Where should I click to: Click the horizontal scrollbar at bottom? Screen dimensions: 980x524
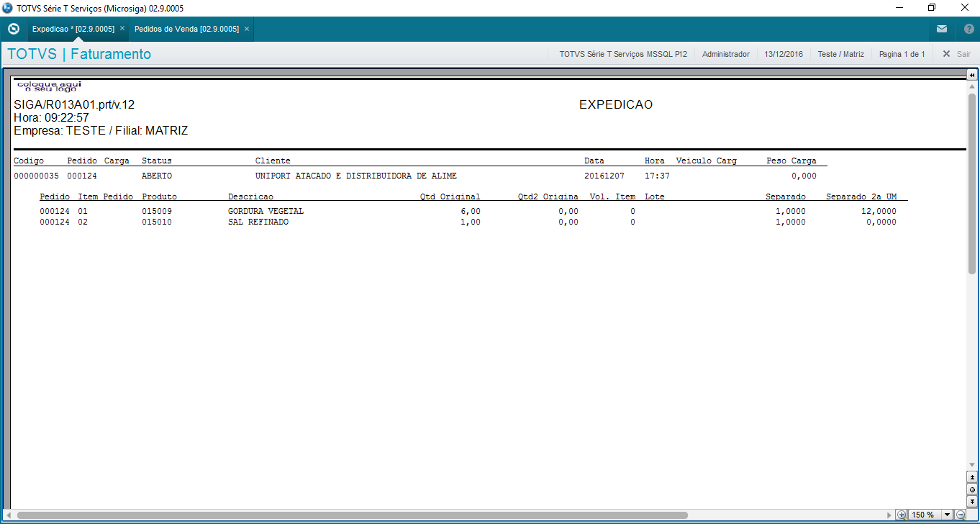click(x=353, y=515)
